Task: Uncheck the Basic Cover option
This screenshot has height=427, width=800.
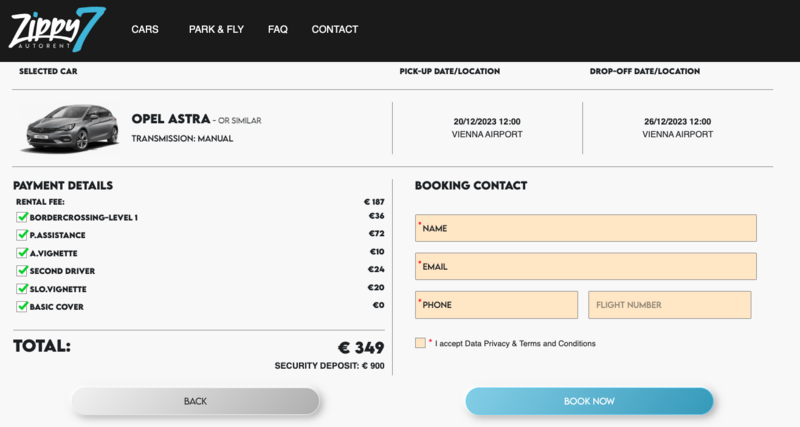Action: click(22, 306)
